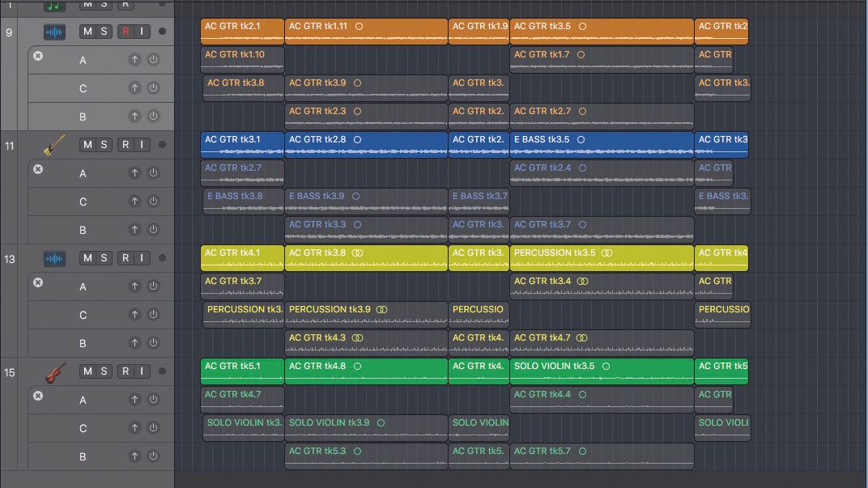Disable the power toggle on take lane B of track 9

click(x=153, y=117)
